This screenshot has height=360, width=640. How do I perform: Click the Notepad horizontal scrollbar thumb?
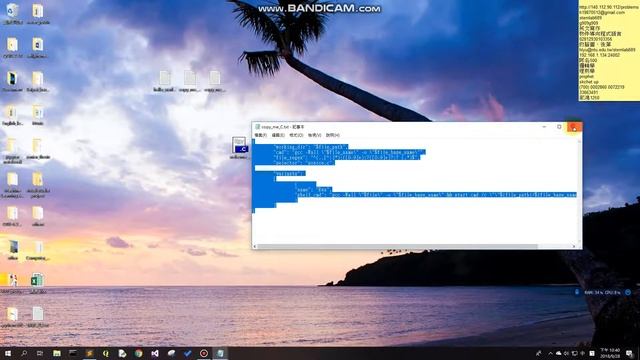[398, 246]
